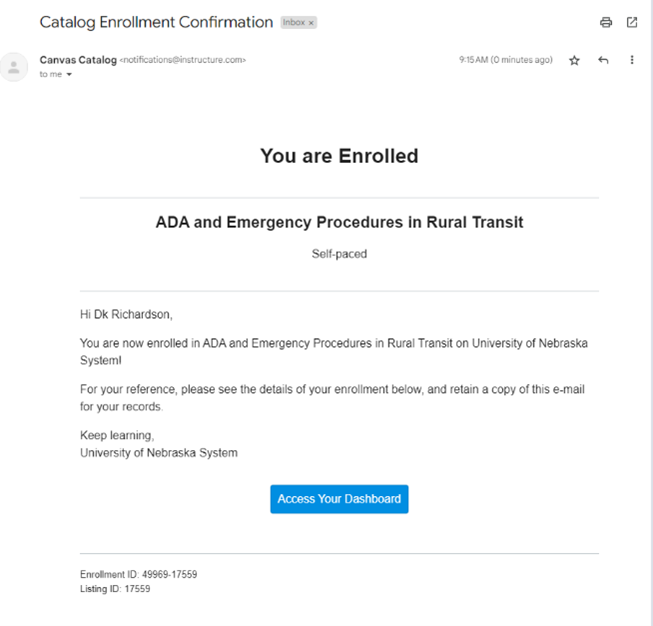Click the sender's profile avatar
Screen dimensions: 653x626
point(14,67)
